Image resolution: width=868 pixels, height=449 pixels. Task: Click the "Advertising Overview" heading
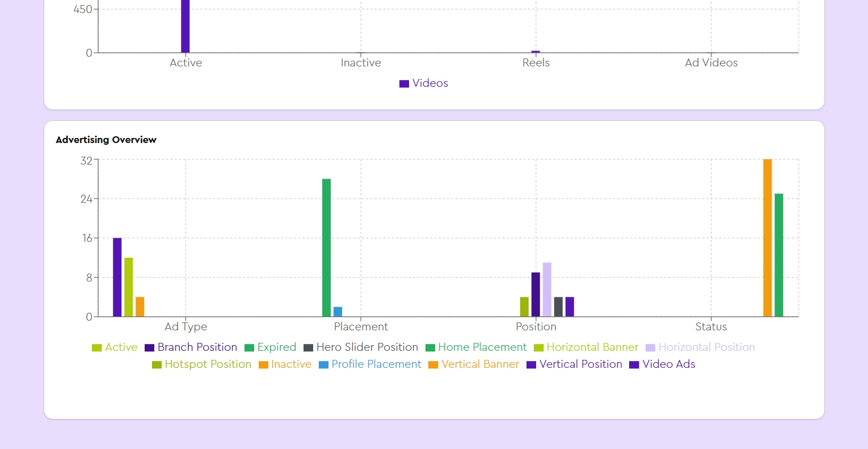pyautogui.click(x=106, y=140)
